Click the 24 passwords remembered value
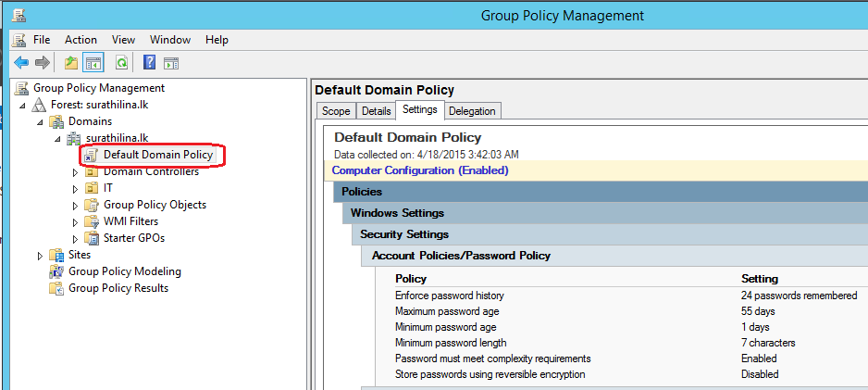Image resolution: width=868 pixels, height=390 pixels. [799, 296]
